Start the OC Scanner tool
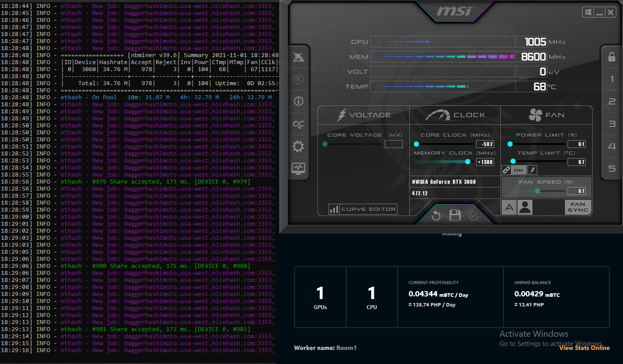 299,125
